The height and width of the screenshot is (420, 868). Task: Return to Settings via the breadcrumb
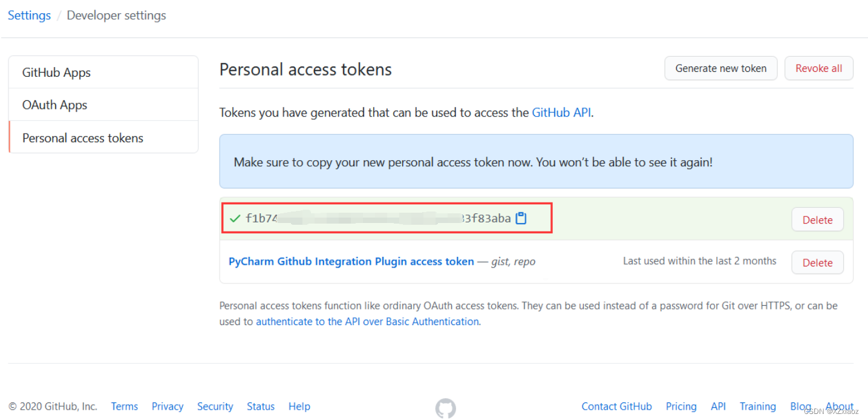[x=28, y=15]
